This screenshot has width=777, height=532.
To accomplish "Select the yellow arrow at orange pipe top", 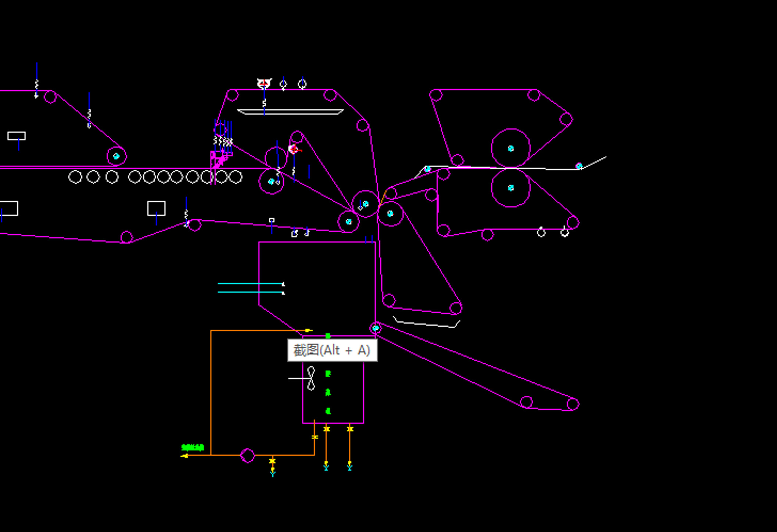I will point(308,330).
